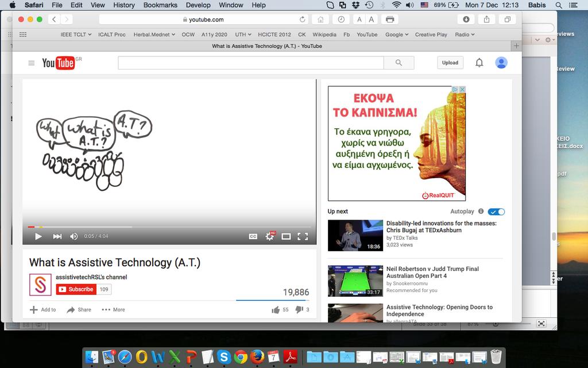Expand the UTH bookmarks folder
Image resolution: width=588 pixels, height=368 pixels.
[x=243, y=34]
